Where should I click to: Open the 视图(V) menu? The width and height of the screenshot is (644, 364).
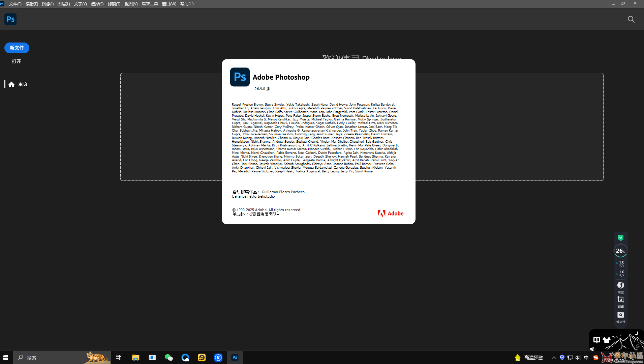[x=131, y=4]
